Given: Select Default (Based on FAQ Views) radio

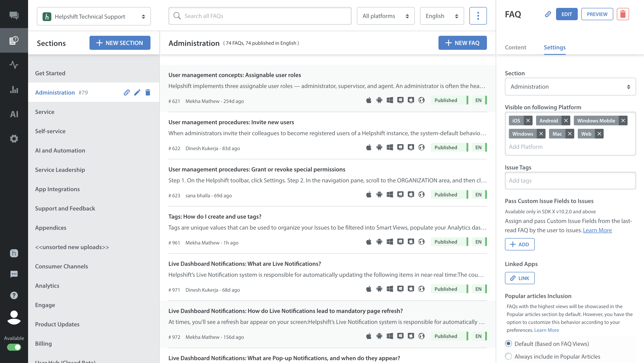Looking at the screenshot, I should pos(508,343).
